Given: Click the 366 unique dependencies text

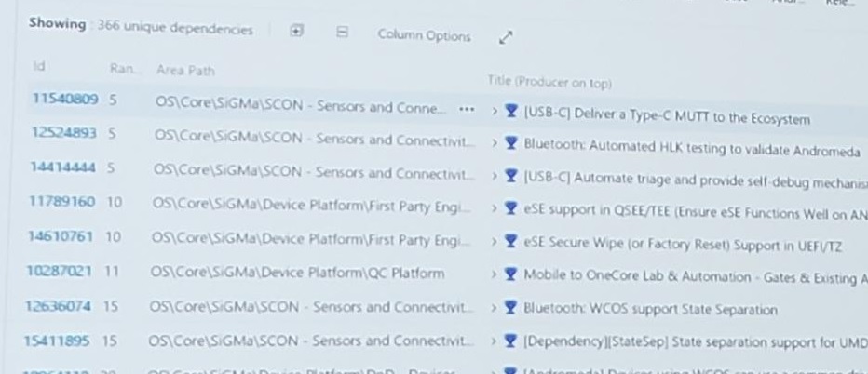Looking at the screenshot, I should (175, 28).
